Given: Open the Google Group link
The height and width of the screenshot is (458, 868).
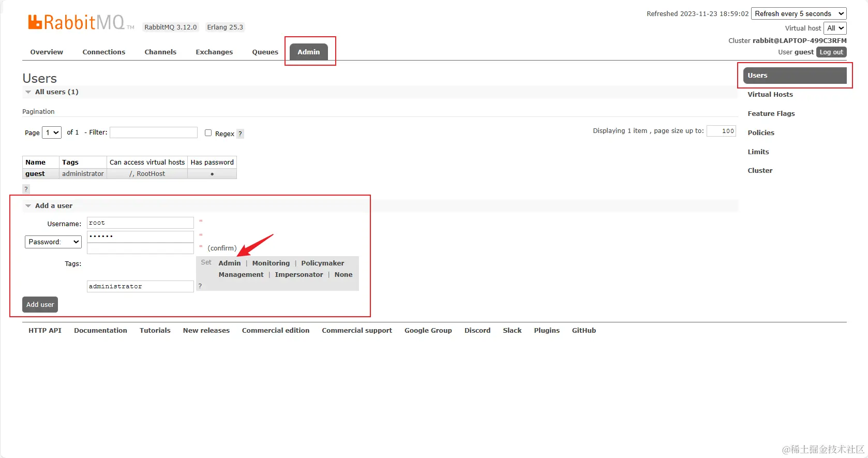Looking at the screenshot, I should (x=428, y=330).
